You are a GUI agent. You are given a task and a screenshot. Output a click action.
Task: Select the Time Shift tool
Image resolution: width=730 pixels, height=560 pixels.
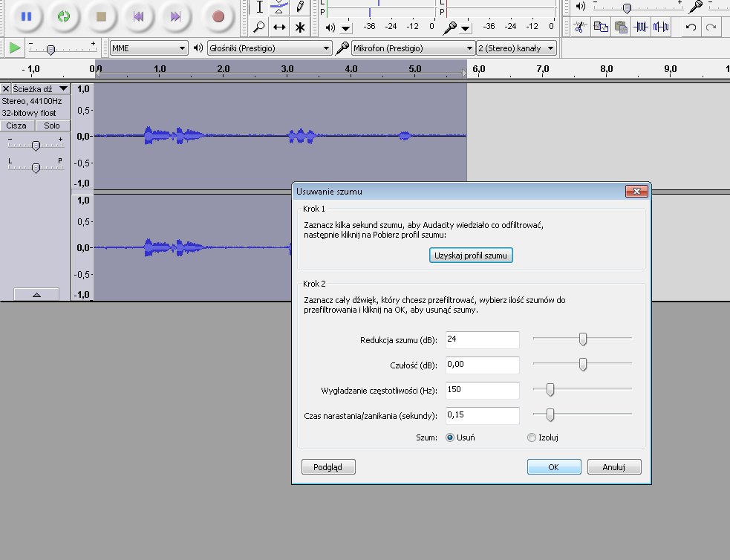coord(279,27)
